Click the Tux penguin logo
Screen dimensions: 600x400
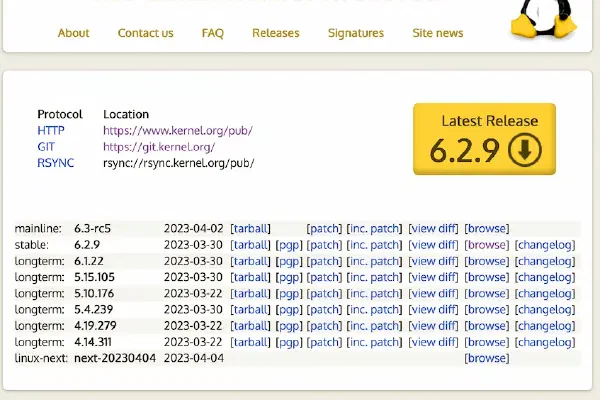tap(542, 18)
